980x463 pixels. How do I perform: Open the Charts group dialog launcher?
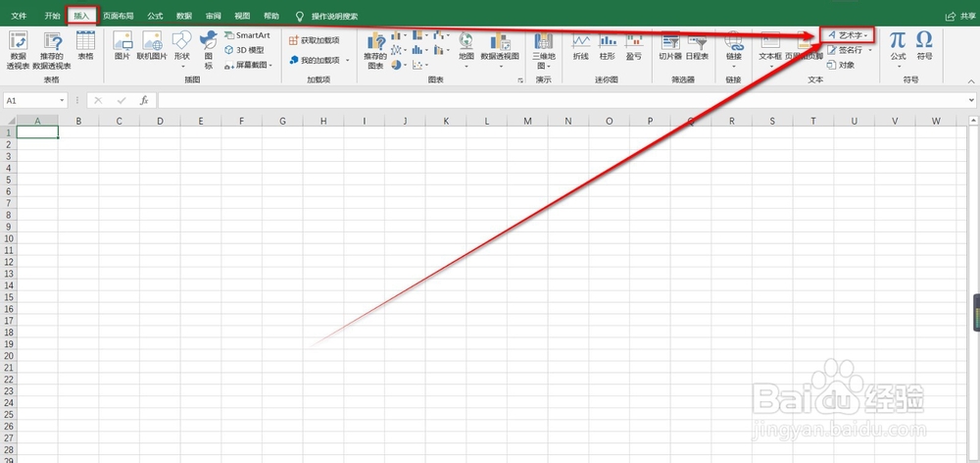tap(520, 80)
